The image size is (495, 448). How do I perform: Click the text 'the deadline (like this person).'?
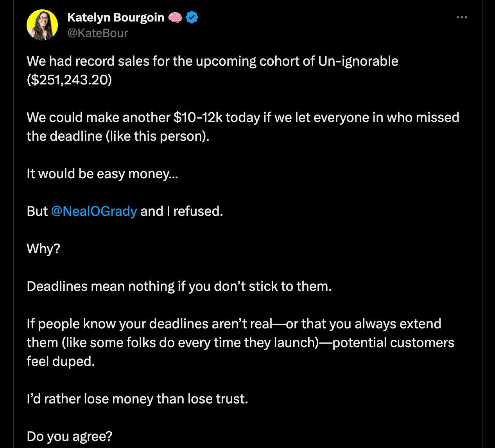click(x=118, y=136)
